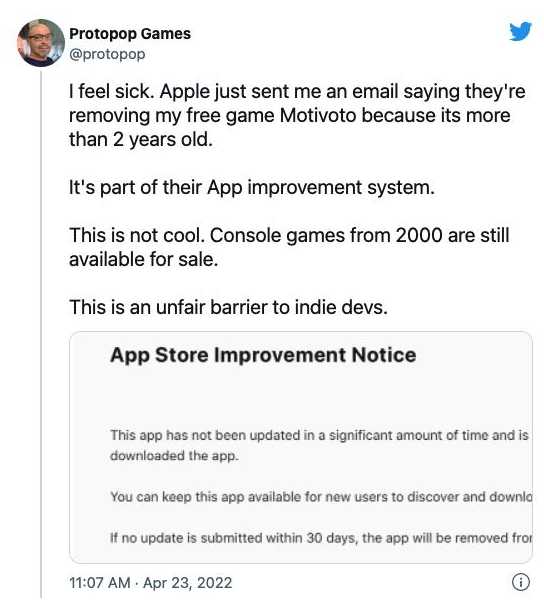Screen dimensions: 544x615
Task: Open the Twitter bird logo link
Action: [520, 31]
